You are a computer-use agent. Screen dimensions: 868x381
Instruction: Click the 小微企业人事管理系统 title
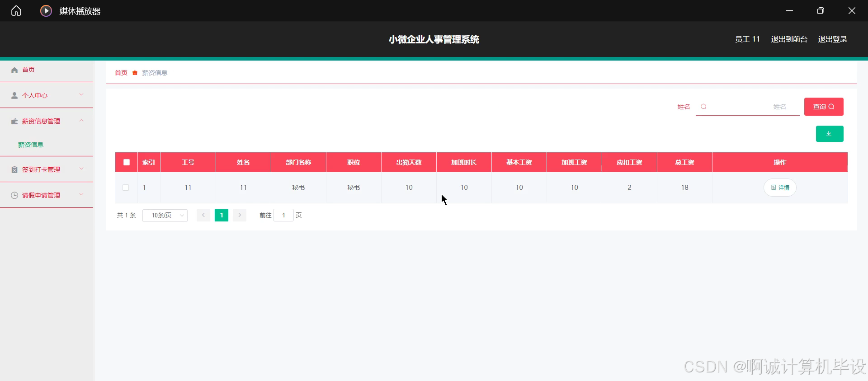click(x=434, y=39)
